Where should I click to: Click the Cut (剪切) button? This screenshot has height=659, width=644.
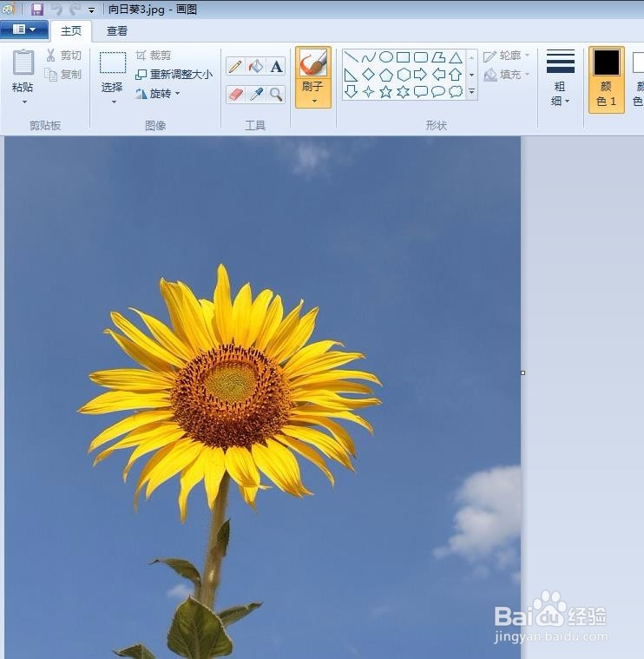tap(63, 56)
